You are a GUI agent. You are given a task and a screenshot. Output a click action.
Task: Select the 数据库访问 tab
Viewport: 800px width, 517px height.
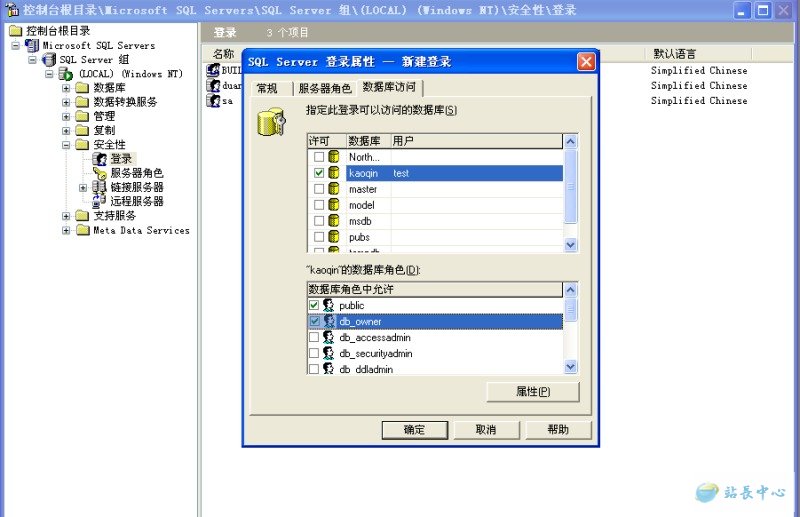[x=390, y=87]
